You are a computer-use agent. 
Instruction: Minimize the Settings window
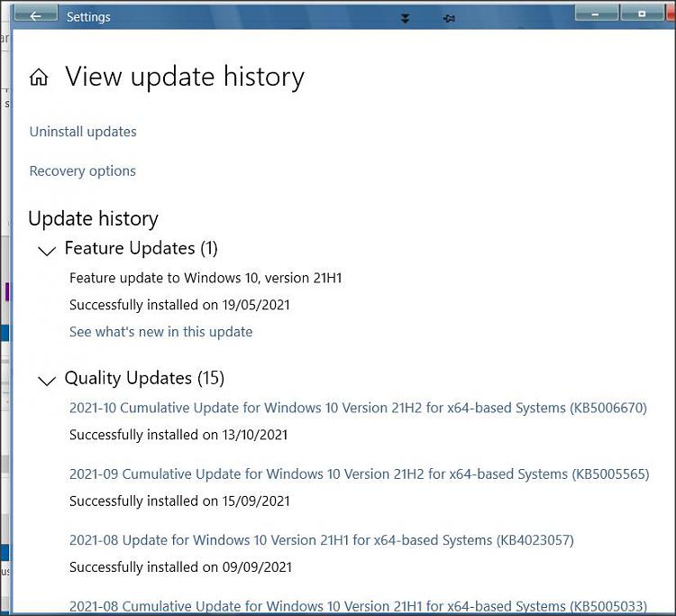click(597, 14)
